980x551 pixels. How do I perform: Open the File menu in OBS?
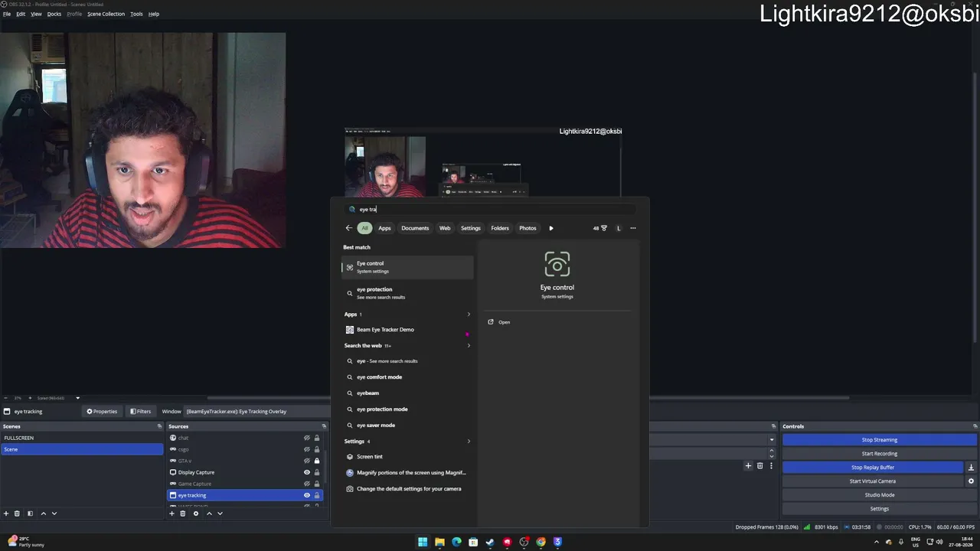point(7,14)
